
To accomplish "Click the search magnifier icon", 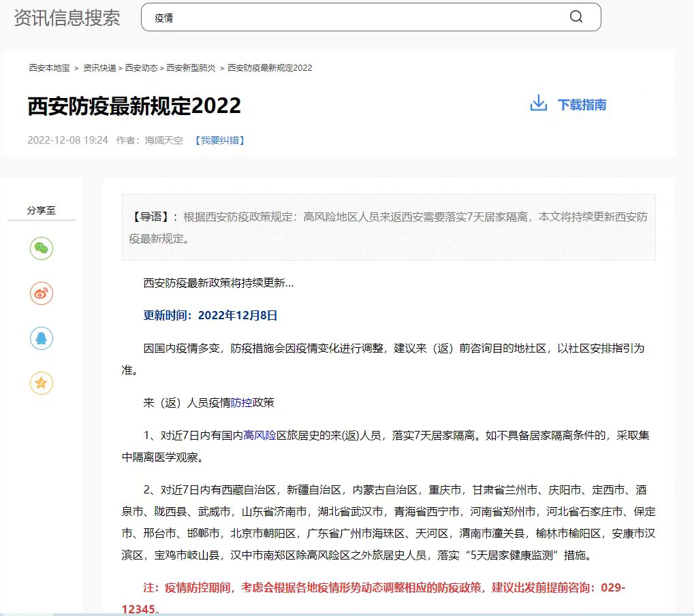I will [575, 17].
